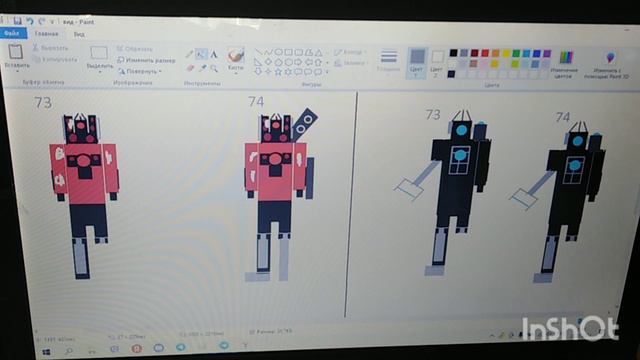Choose the polygon shape
This screenshot has width=640, height=360.
tap(309, 52)
